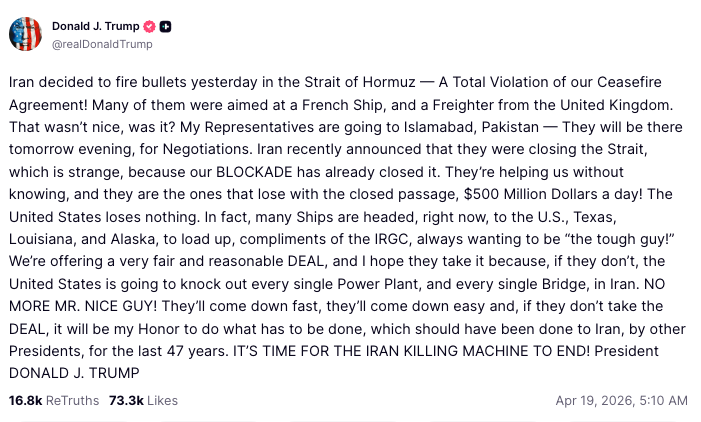Open the Apr 19, 2026 timestamp
This screenshot has width=701, height=422.
(x=621, y=400)
